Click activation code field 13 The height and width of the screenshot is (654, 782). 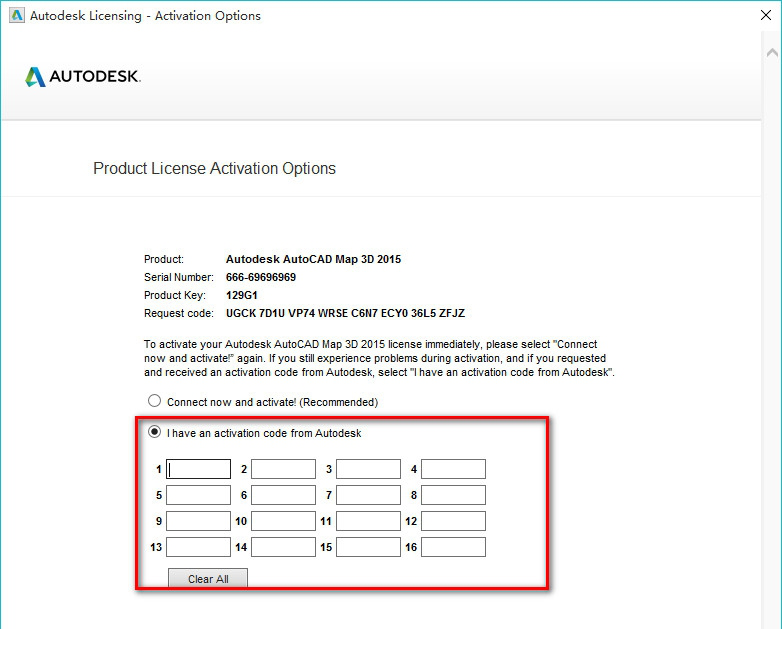(x=198, y=547)
